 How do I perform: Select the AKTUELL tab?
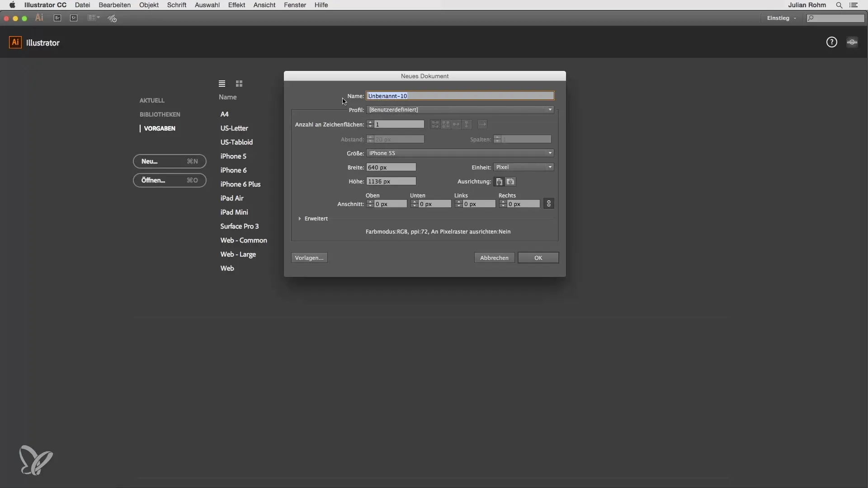point(152,100)
